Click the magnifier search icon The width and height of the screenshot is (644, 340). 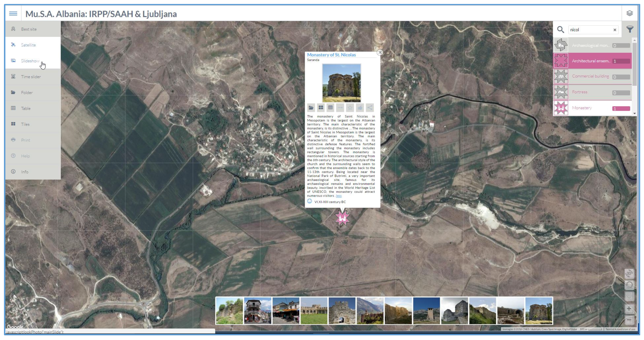coord(560,29)
